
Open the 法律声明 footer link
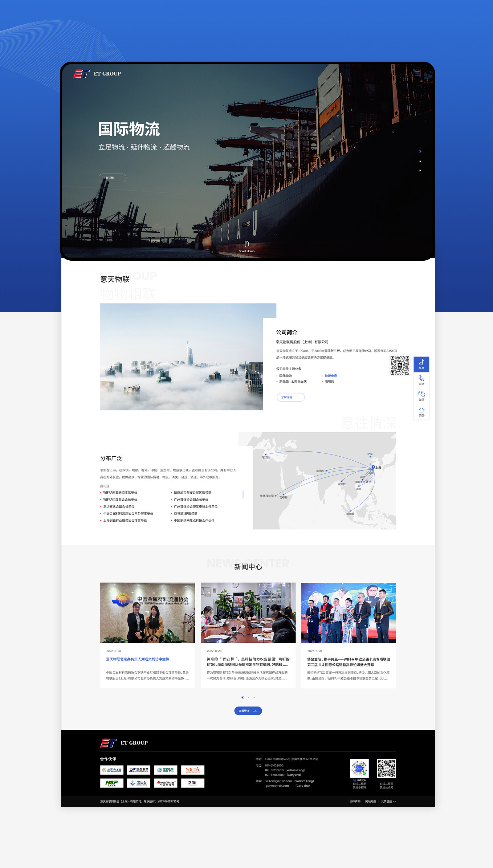coord(355,801)
